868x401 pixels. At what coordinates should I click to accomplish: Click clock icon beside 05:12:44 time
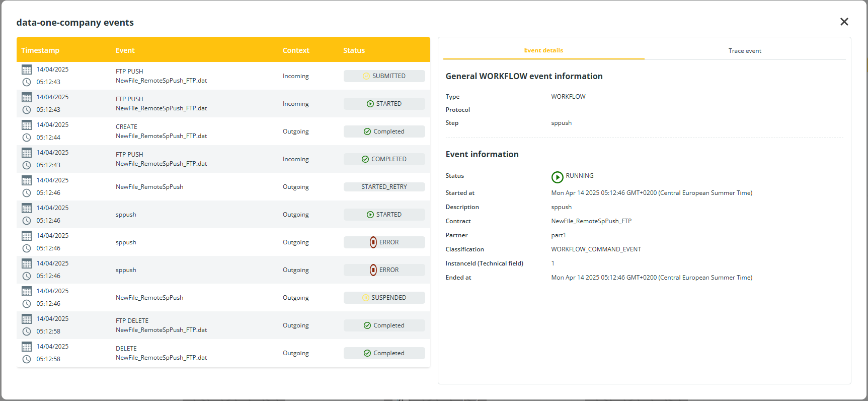point(27,138)
